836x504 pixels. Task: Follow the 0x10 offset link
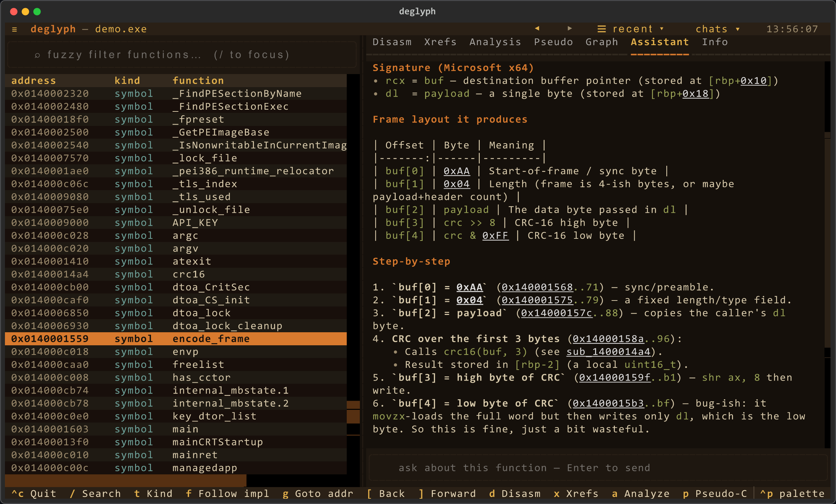point(753,81)
